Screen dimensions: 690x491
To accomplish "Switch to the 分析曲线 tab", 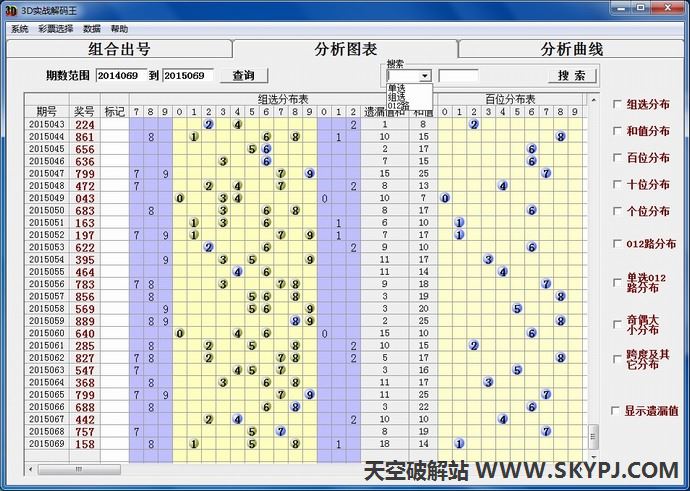I will pos(572,49).
